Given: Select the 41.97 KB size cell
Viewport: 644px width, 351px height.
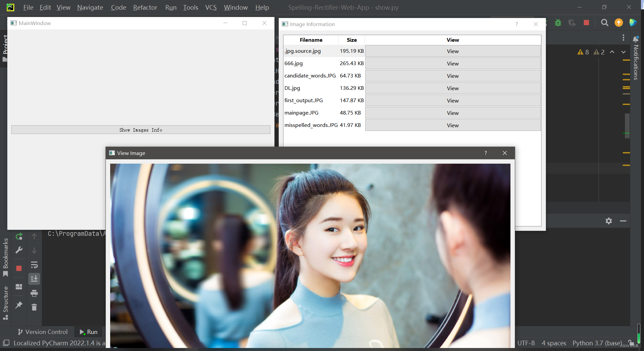Looking at the screenshot, I should coord(352,125).
